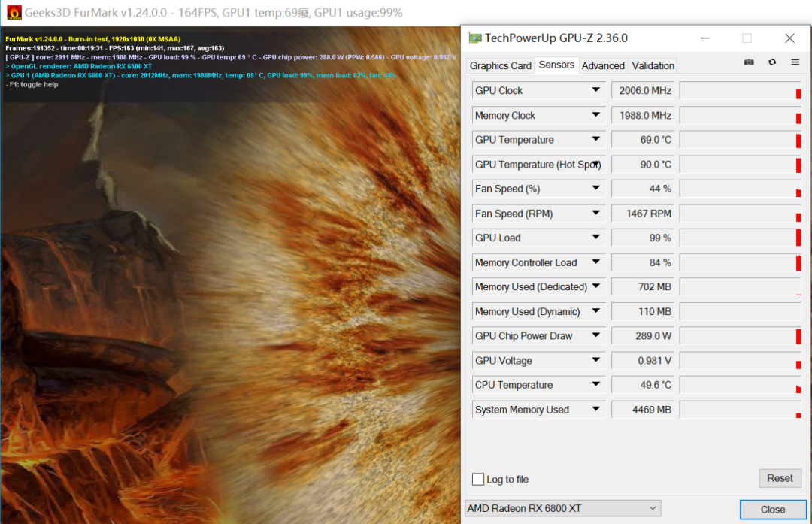This screenshot has width=812, height=524.
Task: Switch to the Graphics Card tab
Action: (x=500, y=65)
